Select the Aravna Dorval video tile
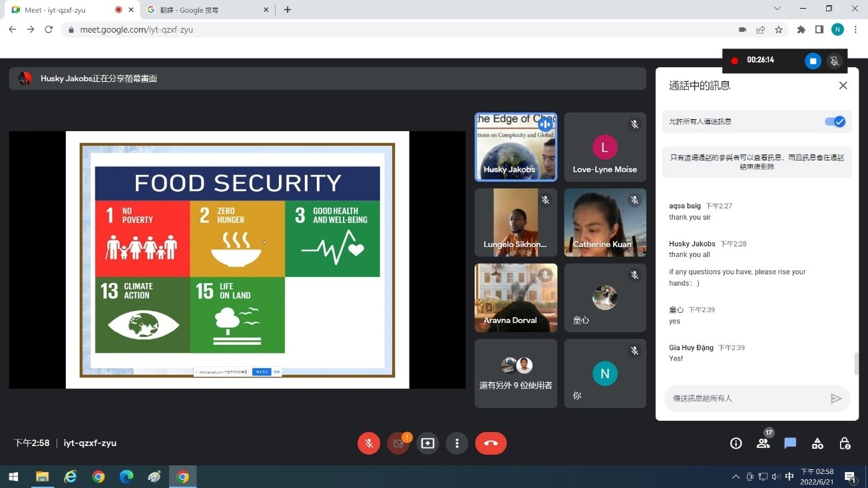This screenshot has width=868, height=488. [x=516, y=298]
